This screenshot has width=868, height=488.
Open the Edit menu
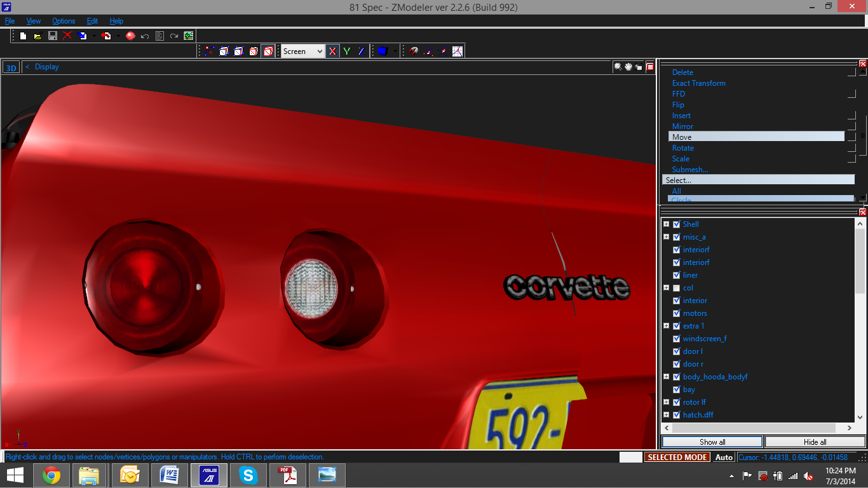point(92,21)
